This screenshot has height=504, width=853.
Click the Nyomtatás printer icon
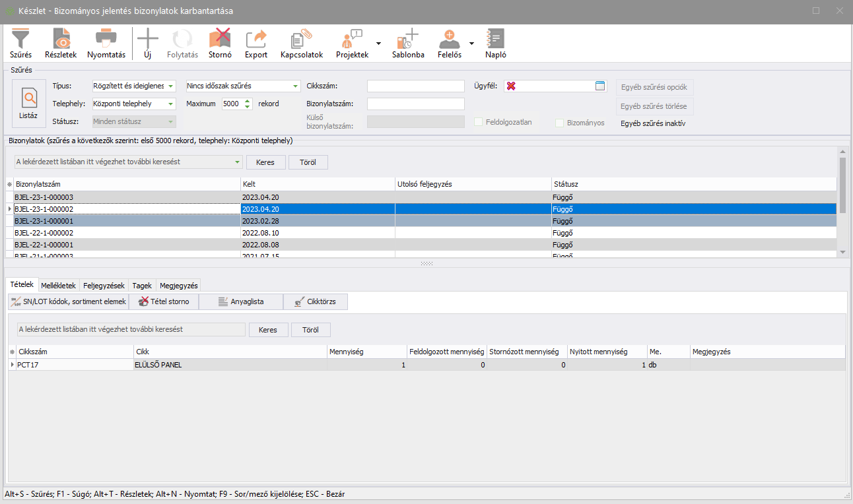click(x=106, y=44)
